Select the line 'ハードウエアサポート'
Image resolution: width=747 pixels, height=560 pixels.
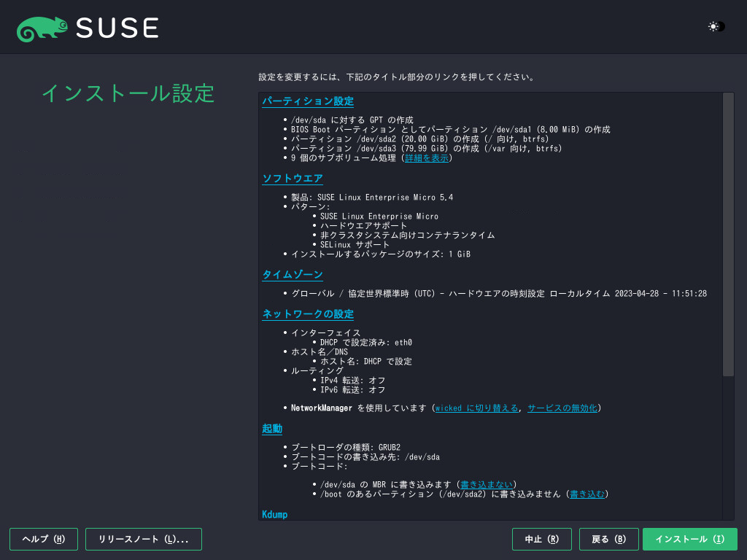pos(363,226)
